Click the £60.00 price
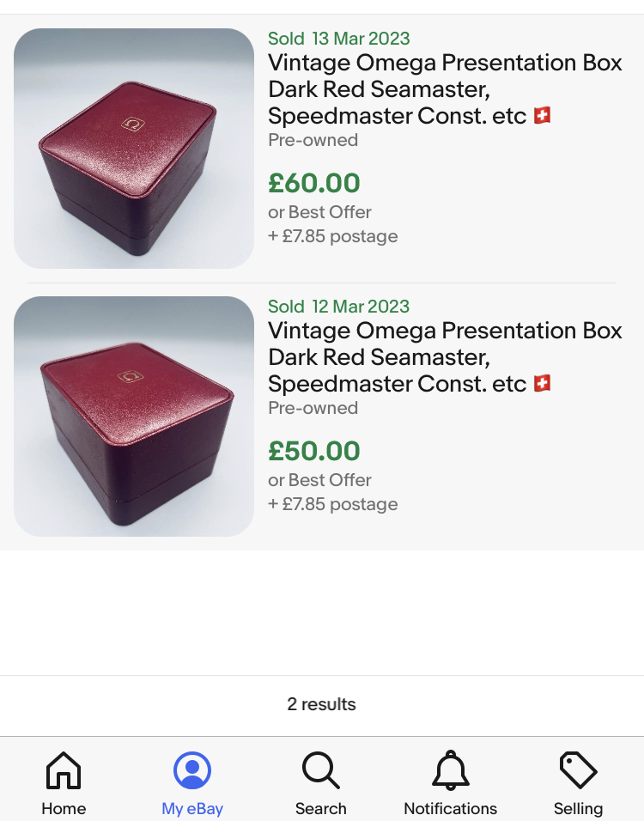 tap(314, 183)
